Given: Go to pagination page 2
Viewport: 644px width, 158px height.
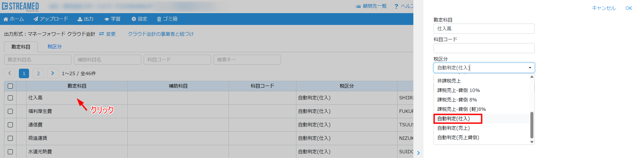Looking at the screenshot, I should tap(38, 73).
